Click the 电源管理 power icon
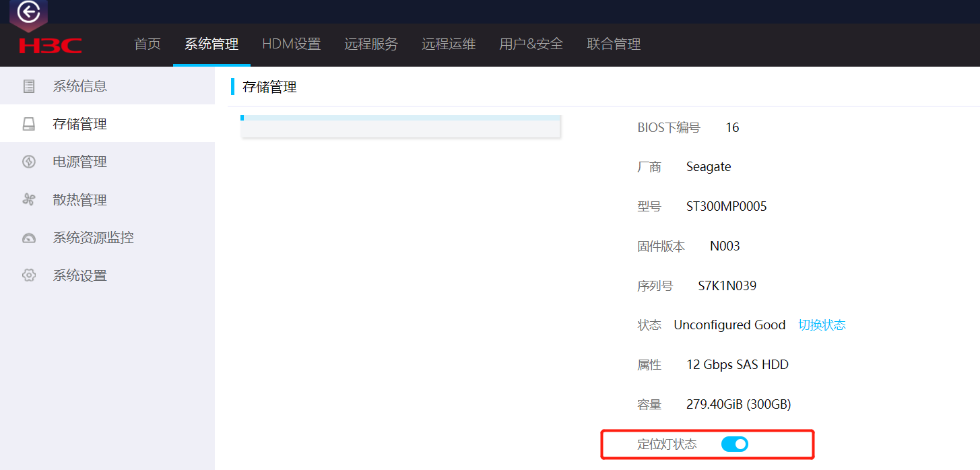Image resolution: width=980 pixels, height=470 pixels. (28, 162)
